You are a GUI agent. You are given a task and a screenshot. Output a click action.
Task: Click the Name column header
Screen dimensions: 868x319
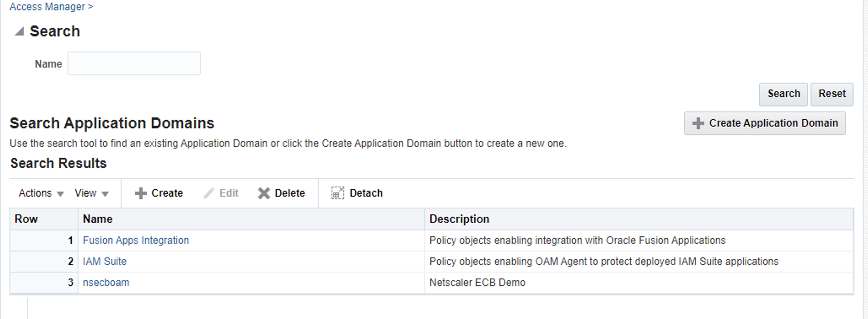pos(97,219)
